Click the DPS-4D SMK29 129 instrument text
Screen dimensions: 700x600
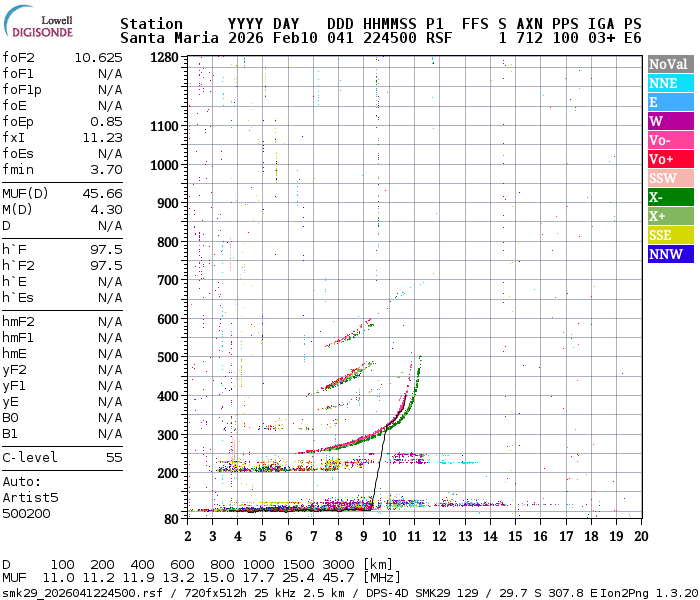click(422, 593)
